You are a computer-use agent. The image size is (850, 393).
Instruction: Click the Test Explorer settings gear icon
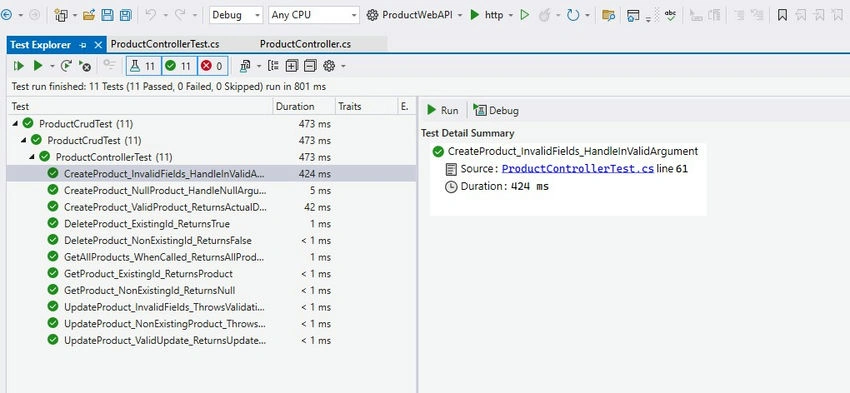[x=329, y=66]
